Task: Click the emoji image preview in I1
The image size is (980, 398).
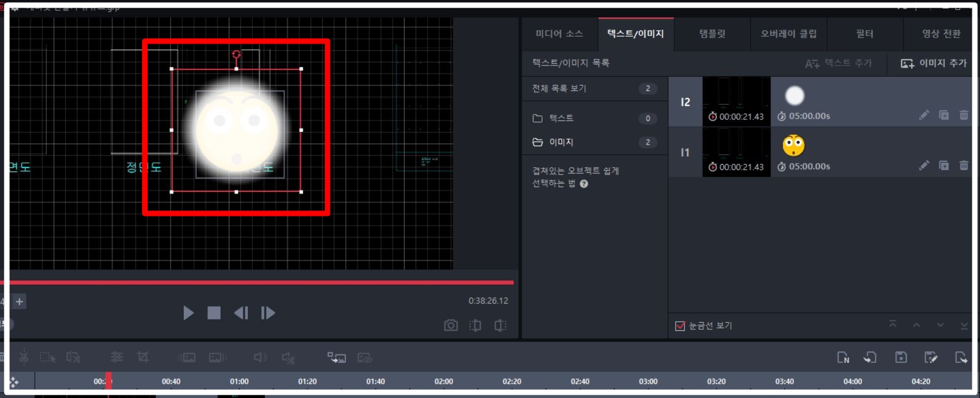Action: point(793,145)
